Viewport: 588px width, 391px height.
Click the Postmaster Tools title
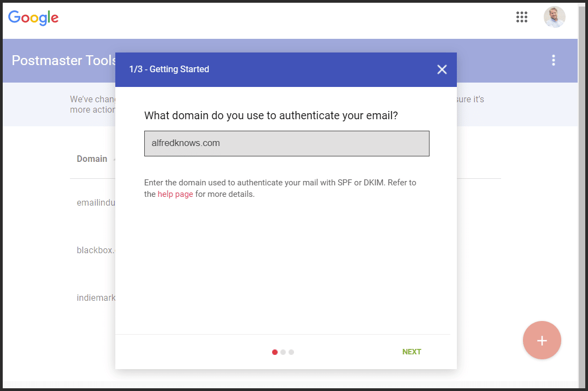click(63, 60)
